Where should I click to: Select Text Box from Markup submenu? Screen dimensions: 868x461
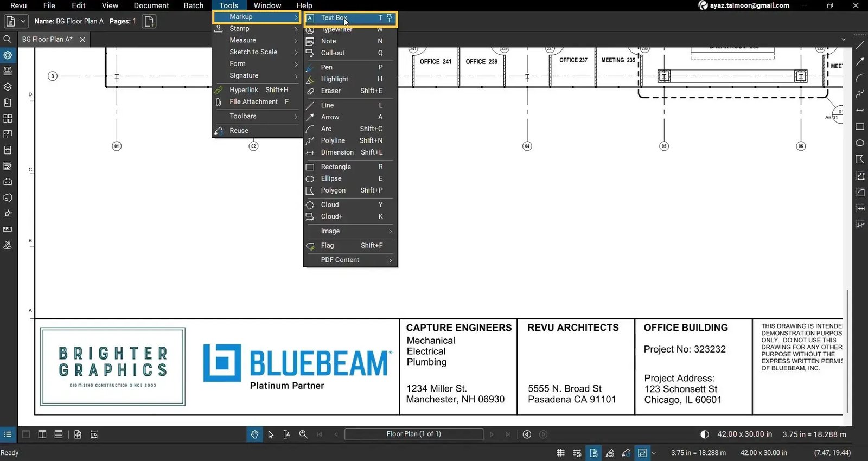point(350,18)
